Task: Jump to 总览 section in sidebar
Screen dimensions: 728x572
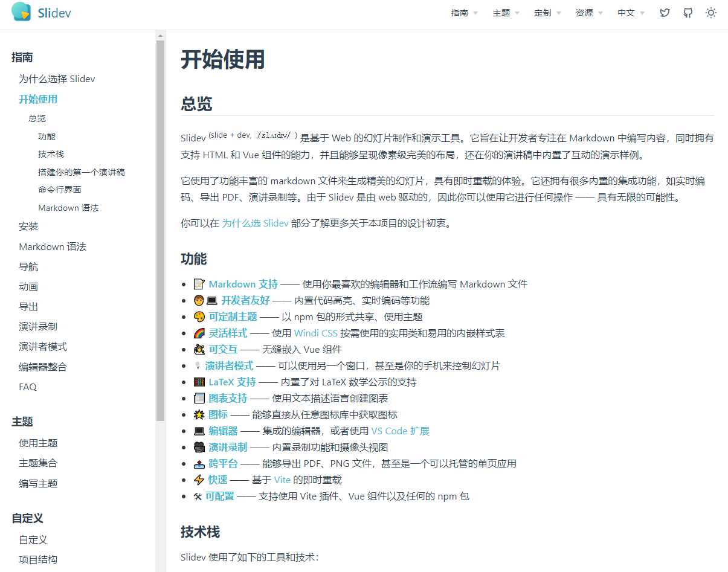Action: point(37,118)
